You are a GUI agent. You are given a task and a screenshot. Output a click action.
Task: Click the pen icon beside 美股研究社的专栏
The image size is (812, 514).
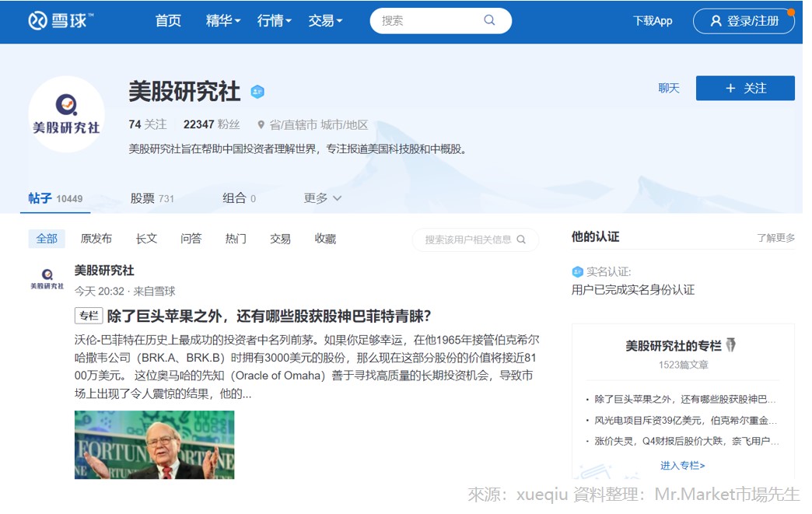tap(730, 344)
